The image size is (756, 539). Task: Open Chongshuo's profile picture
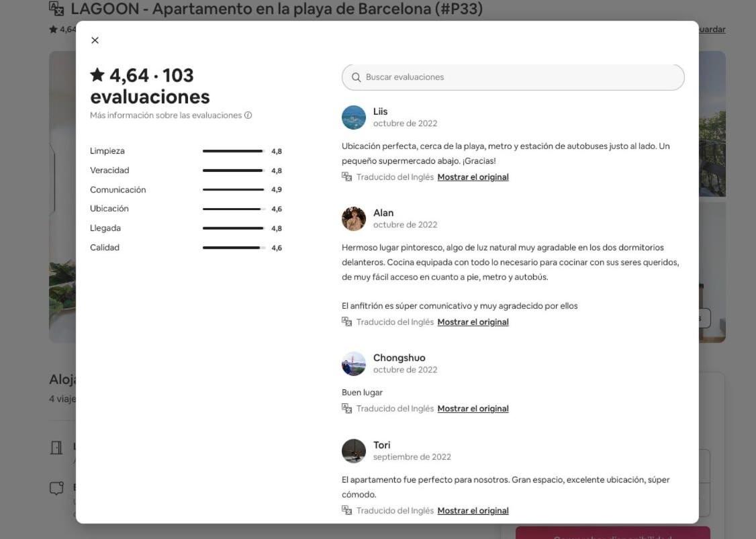tap(354, 364)
